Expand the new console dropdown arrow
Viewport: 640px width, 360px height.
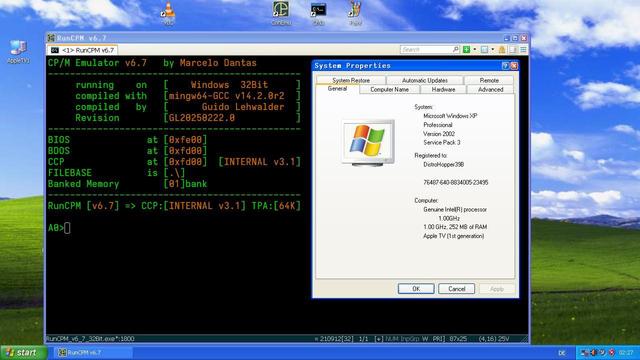coord(474,50)
